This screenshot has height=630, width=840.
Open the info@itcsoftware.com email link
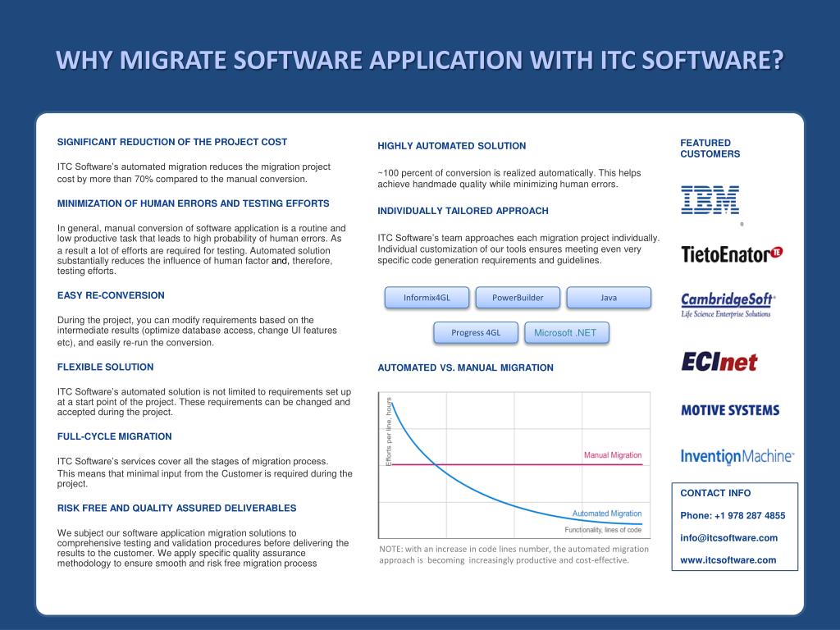(728, 538)
